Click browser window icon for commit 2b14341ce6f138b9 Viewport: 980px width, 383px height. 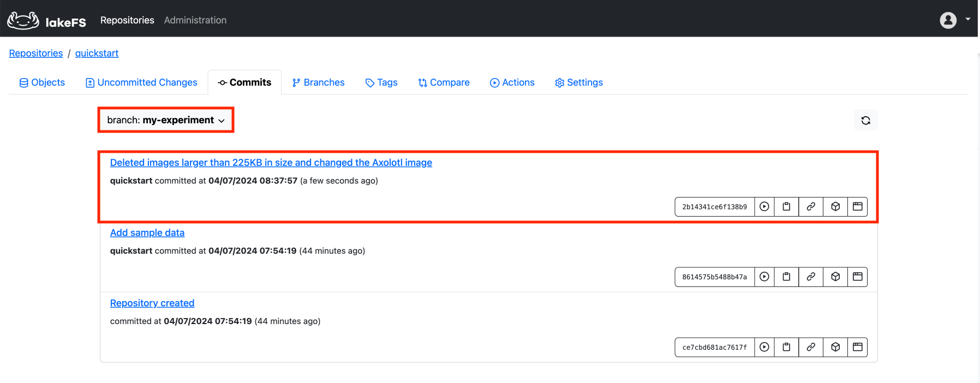point(858,207)
